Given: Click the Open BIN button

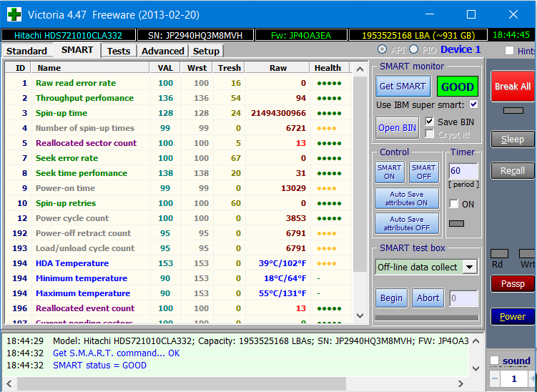Looking at the screenshot, I should [398, 128].
